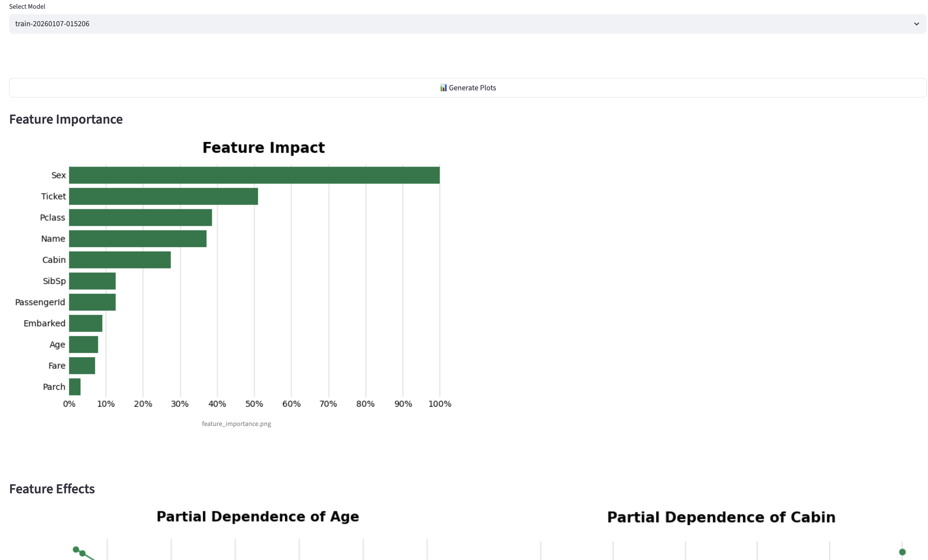This screenshot has height=560, width=928.
Task: Click the Generate Plots button
Action: [x=467, y=88]
